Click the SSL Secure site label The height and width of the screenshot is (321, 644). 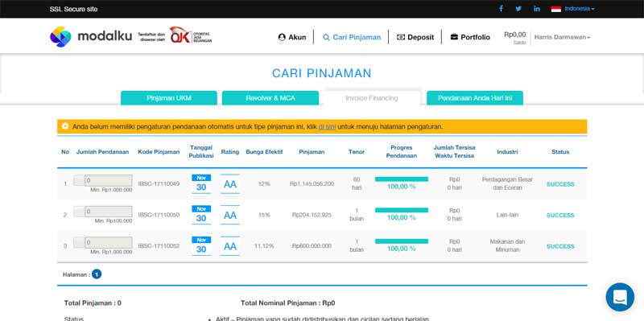(x=73, y=9)
